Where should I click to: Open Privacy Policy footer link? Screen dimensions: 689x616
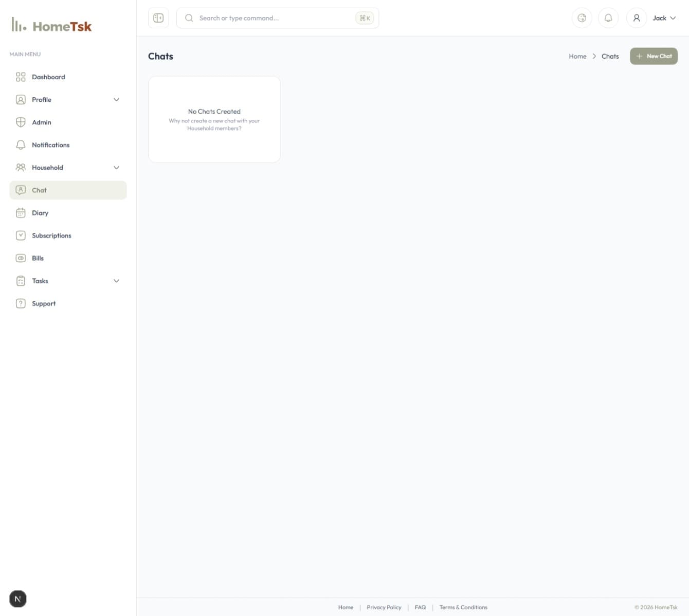[x=384, y=607]
